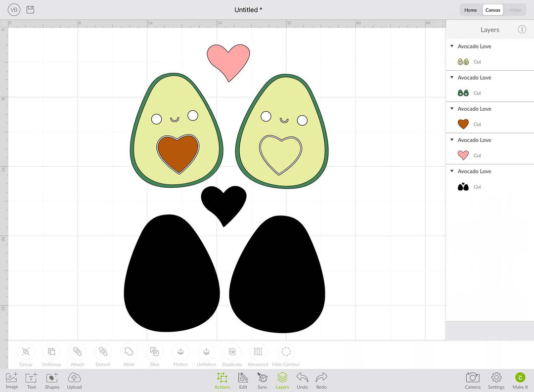This screenshot has width=534, height=392.
Task: Click the Unflatten action icon
Action: coord(206,351)
